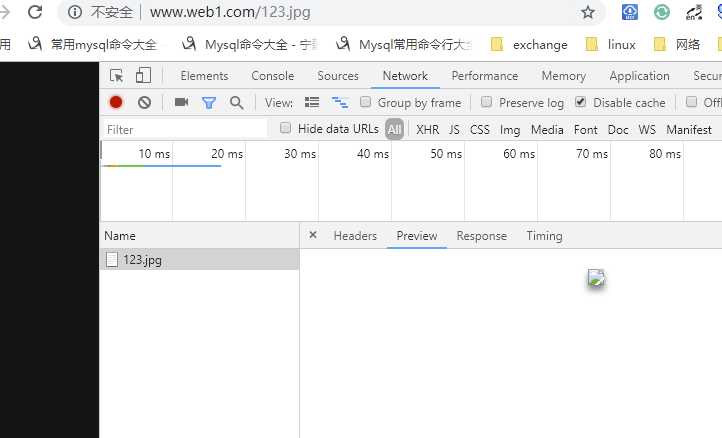Select the Network tab
Screen dimensions: 722x438
tap(405, 76)
